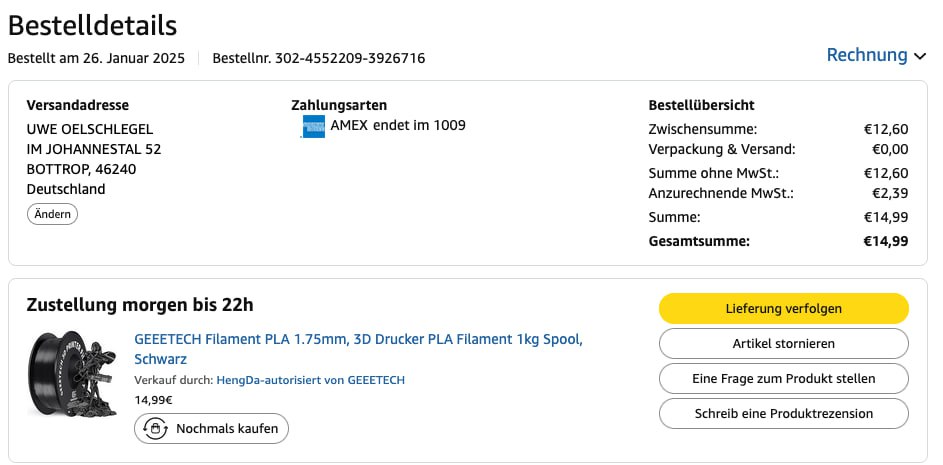Open Schreib eine Produktrezension
This screenshot has height=465, width=943.
click(x=783, y=414)
